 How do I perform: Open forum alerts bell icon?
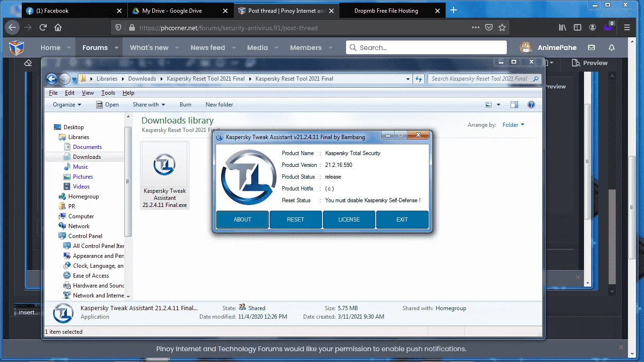coord(612,48)
